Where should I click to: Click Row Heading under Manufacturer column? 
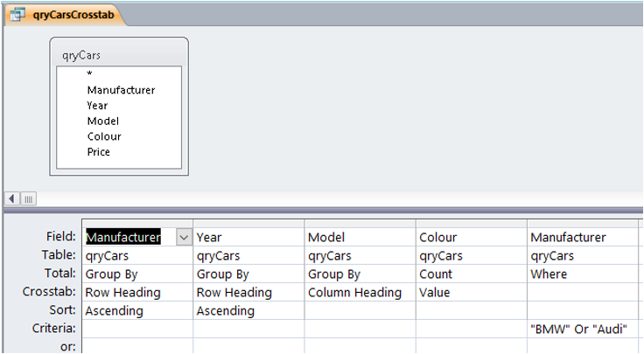click(137, 292)
